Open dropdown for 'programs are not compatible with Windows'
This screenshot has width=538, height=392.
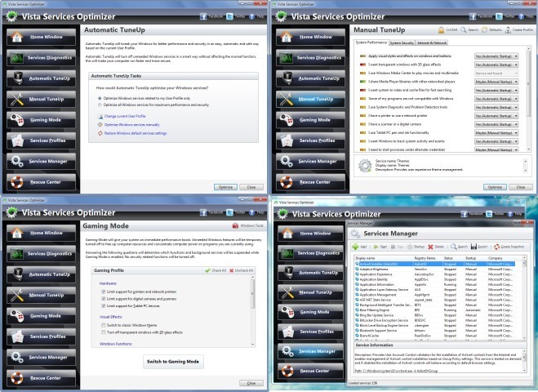pos(496,99)
